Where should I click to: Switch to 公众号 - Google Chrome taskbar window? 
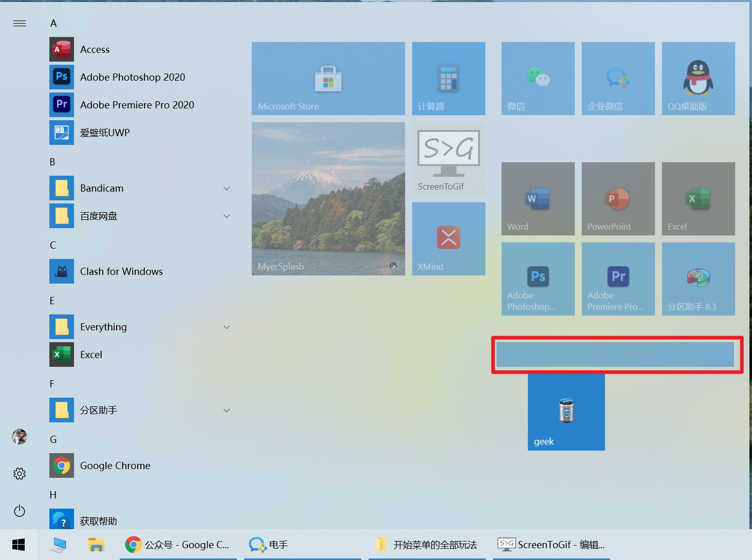[x=178, y=545]
